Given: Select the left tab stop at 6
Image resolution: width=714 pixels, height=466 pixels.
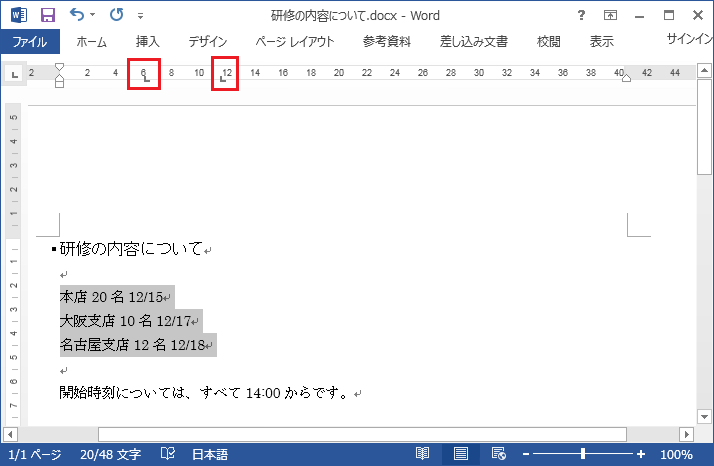Looking at the screenshot, I should (146, 79).
